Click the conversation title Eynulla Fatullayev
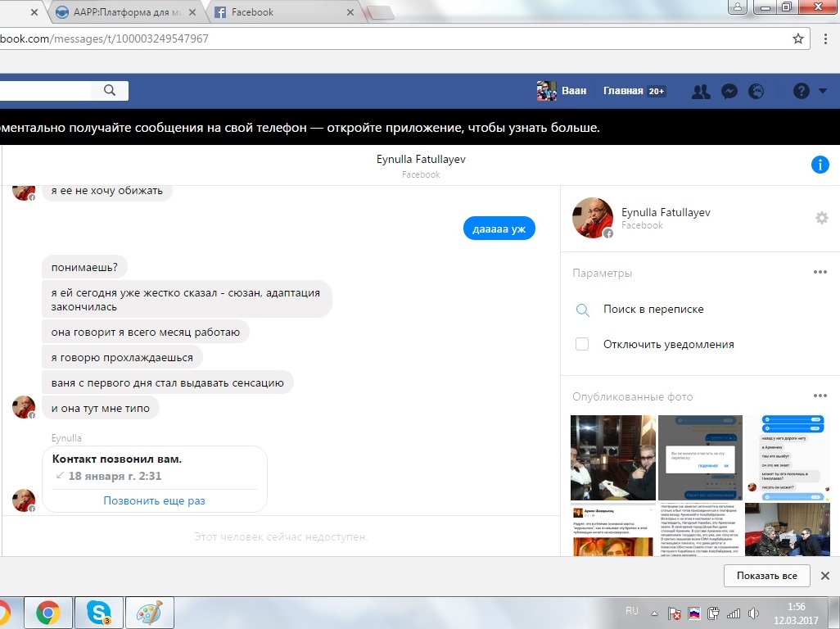Viewport: 840px width, 629px height. tap(421, 159)
